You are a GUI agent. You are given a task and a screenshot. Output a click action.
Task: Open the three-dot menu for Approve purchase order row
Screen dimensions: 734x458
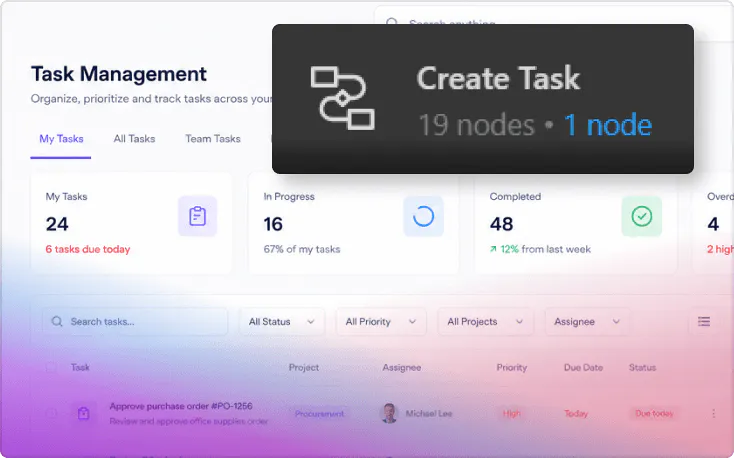tap(713, 414)
